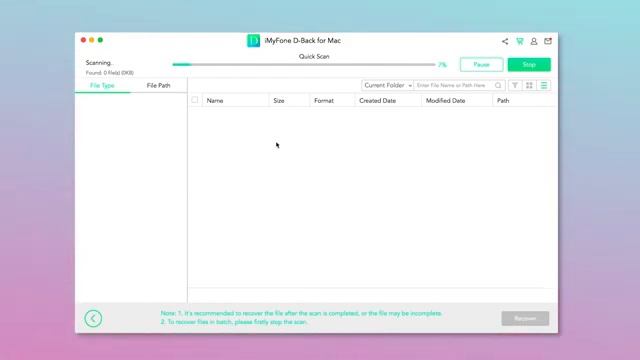The width and height of the screenshot is (640, 360).
Task: Stop the scan
Action: [x=529, y=64]
